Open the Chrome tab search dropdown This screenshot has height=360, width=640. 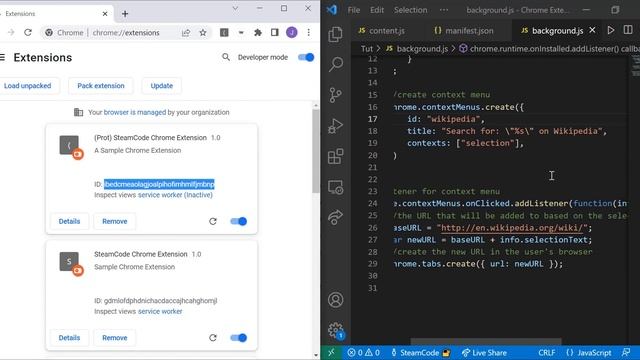point(235,9)
